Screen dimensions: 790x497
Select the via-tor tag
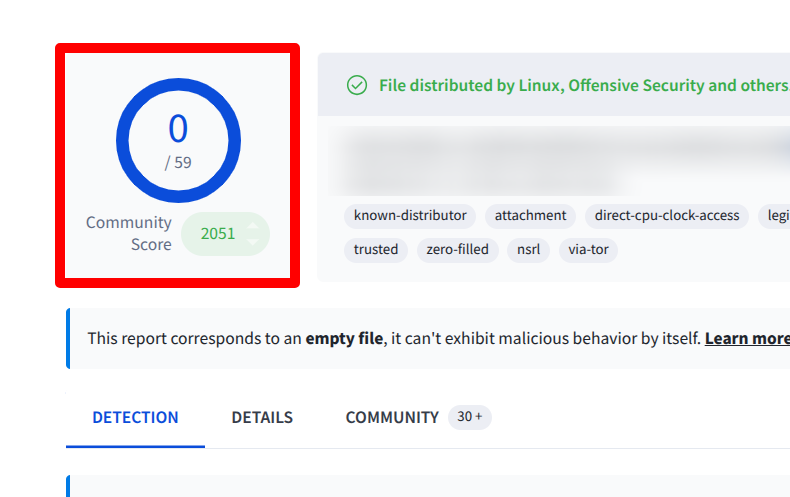[588, 250]
